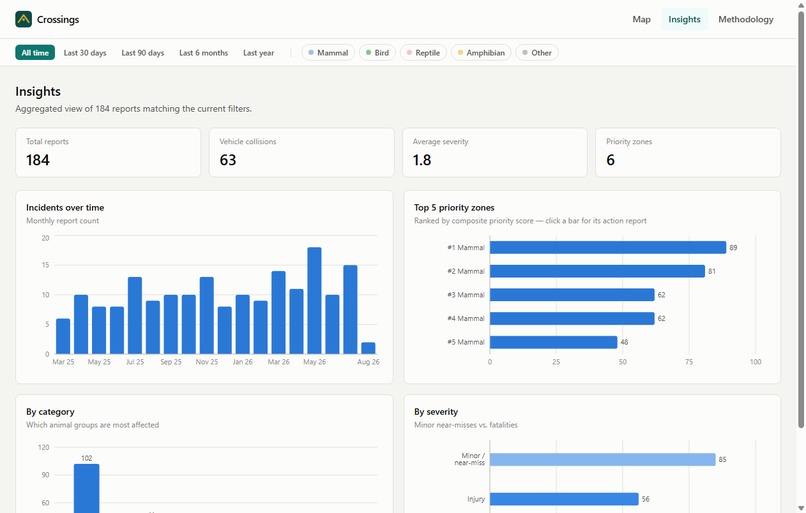Click 'Minor near-misses vs. fatalities' subtitle
Image resolution: width=806 pixels, height=513 pixels.
pos(466,425)
